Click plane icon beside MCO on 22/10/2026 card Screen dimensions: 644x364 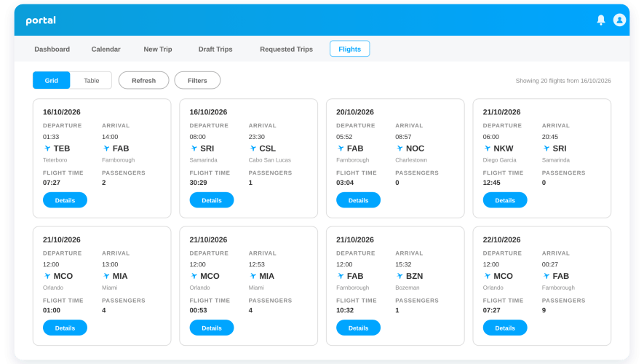point(487,276)
